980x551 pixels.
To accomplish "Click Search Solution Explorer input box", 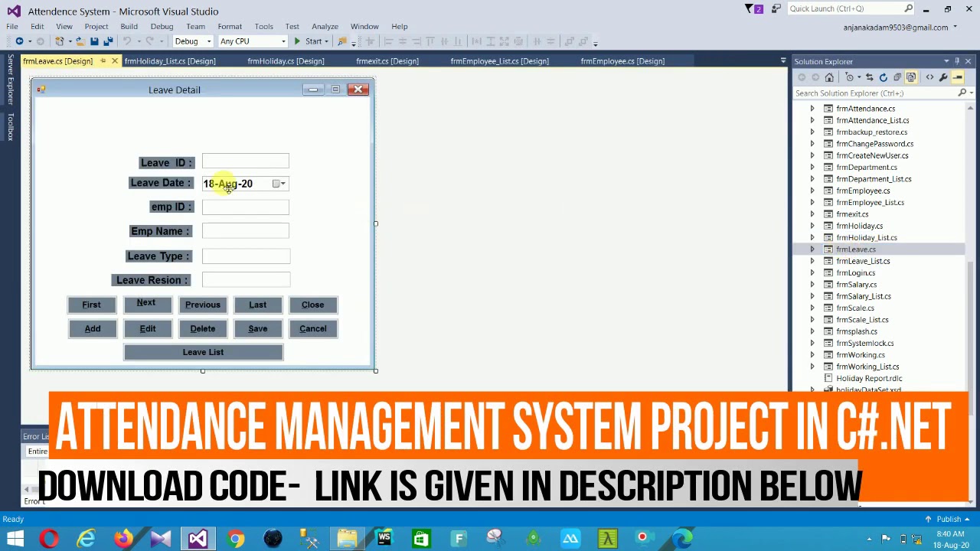I will [x=874, y=93].
